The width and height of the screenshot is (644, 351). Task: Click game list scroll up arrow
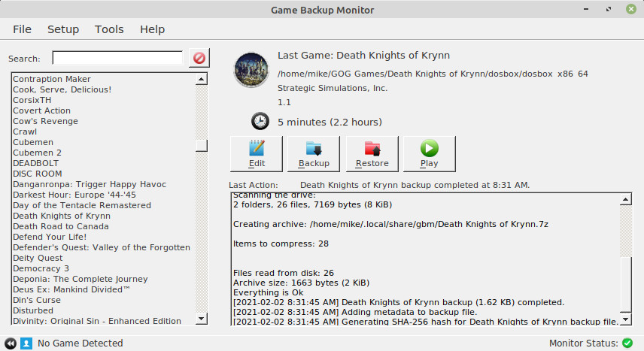[x=202, y=79]
